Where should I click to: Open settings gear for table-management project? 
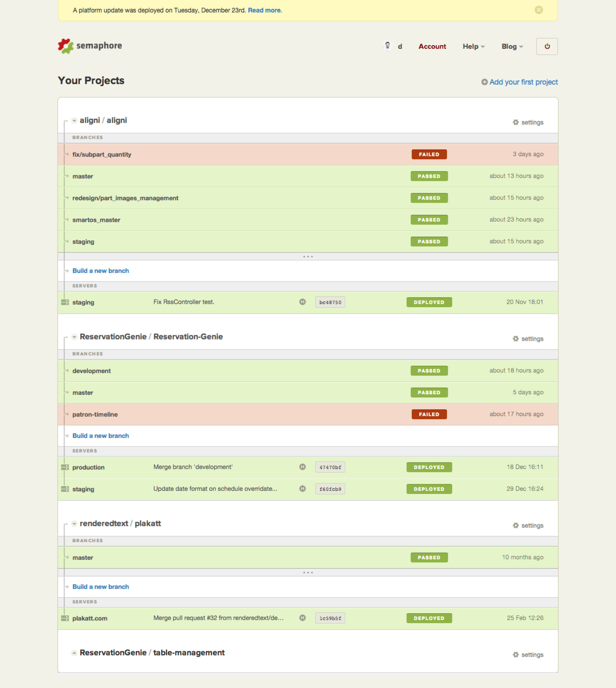point(516,655)
